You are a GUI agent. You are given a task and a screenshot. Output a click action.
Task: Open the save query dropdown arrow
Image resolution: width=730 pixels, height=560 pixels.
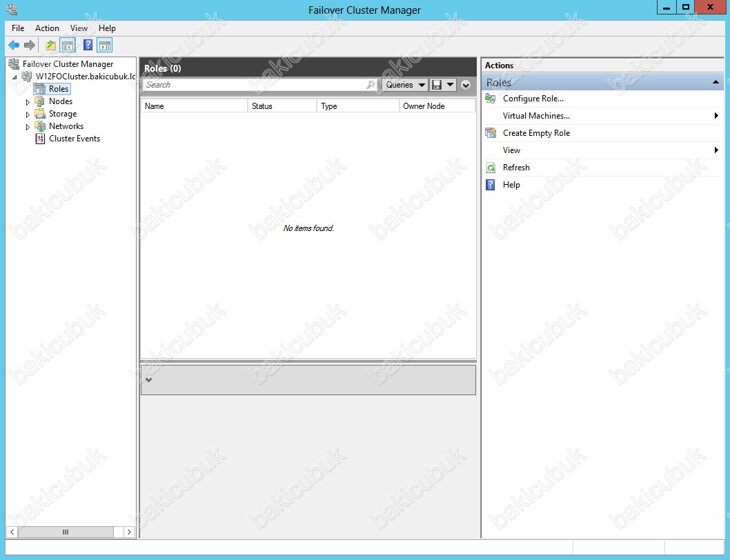[450, 85]
